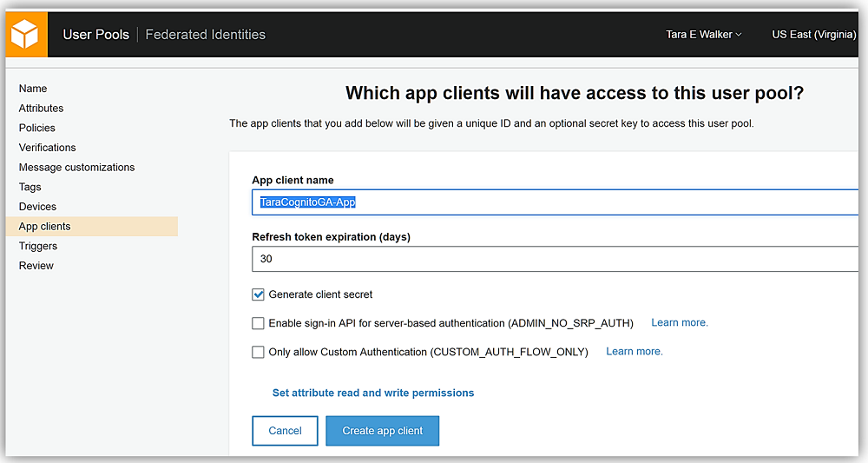Select Policies in the left navigation

(37, 128)
